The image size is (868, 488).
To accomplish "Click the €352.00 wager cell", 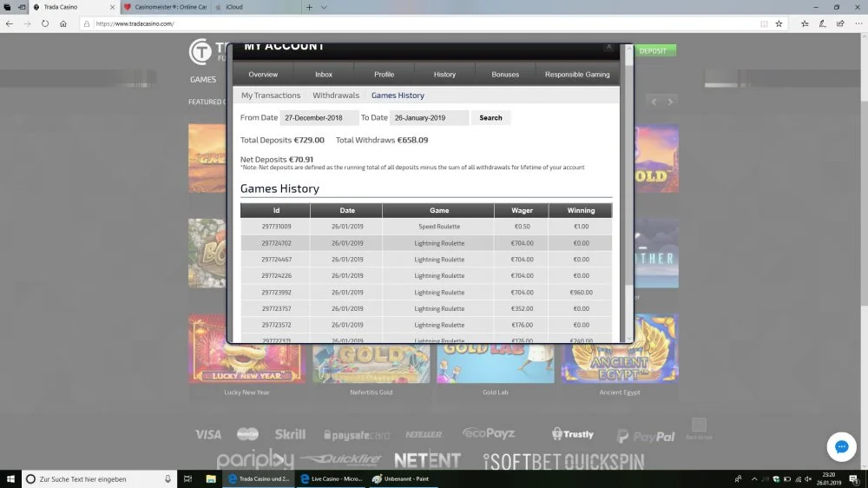I will (522, 308).
